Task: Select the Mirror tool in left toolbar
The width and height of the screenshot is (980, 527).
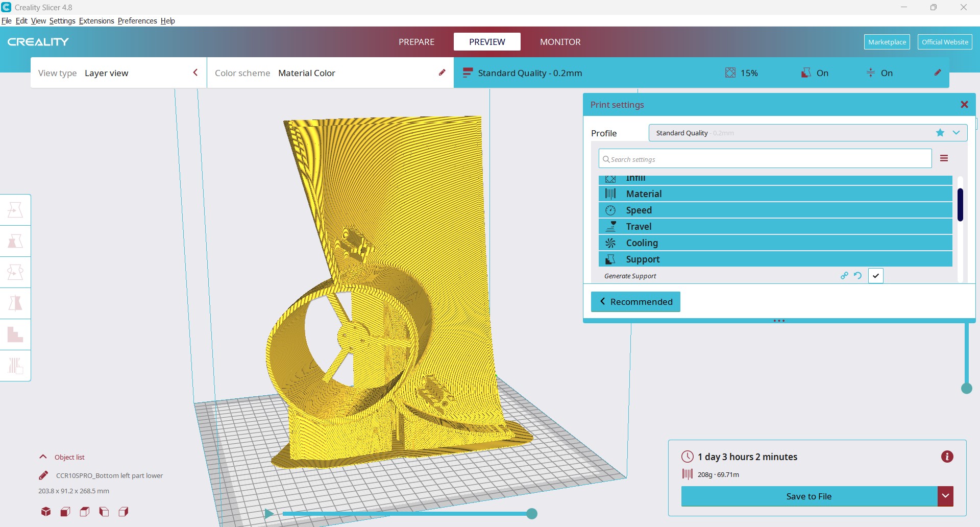Action: click(x=15, y=303)
